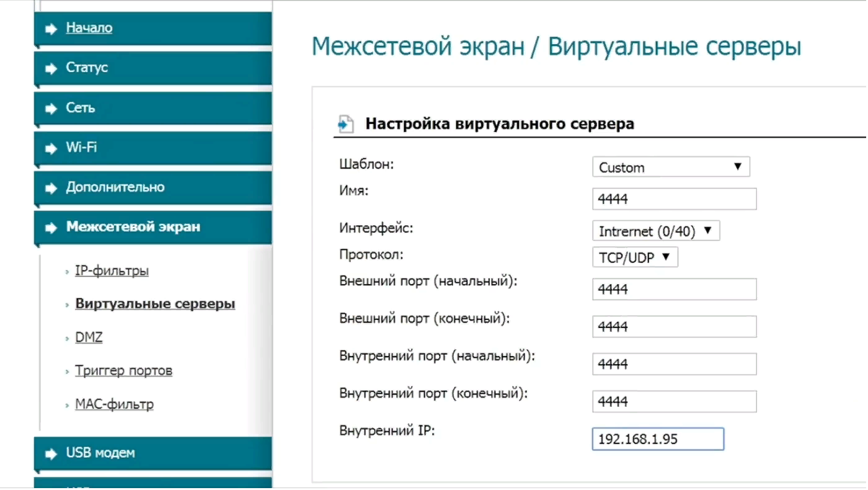
Task: Open the Протокол dropdown showing TCP/UDP
Action: pyautogui.click(x=635, y=257)
